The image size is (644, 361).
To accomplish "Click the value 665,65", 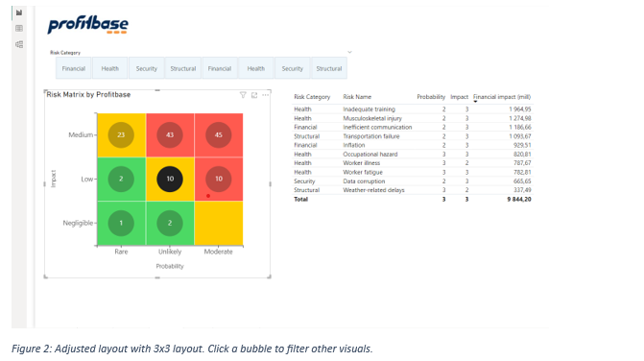I will tap(522, 181).
